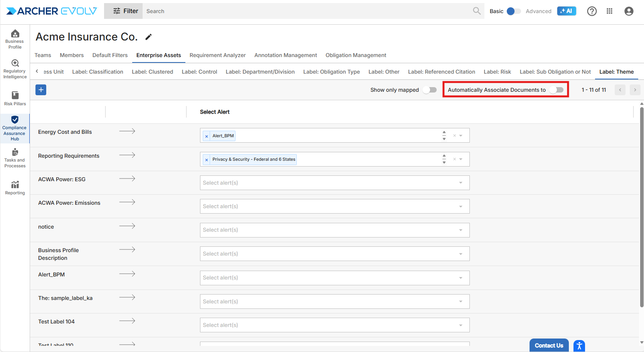
Task: Click into the Search field
Action: (308, 11)
